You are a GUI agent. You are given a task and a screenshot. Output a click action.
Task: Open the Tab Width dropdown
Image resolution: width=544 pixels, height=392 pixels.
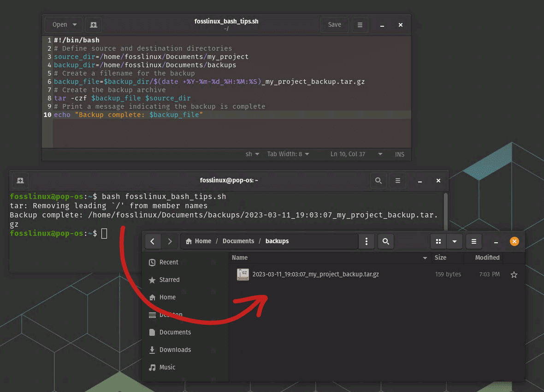coord(288,154)
